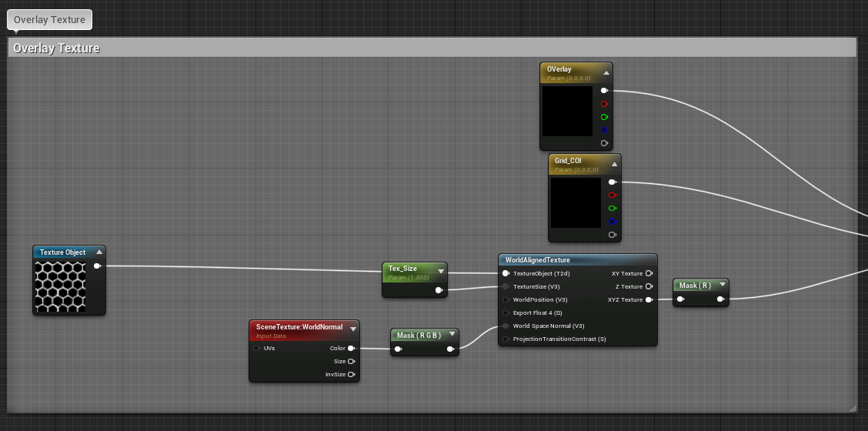Click the OVerlay node green output pin
The image size is (868, 431).
tap(604, 117)
